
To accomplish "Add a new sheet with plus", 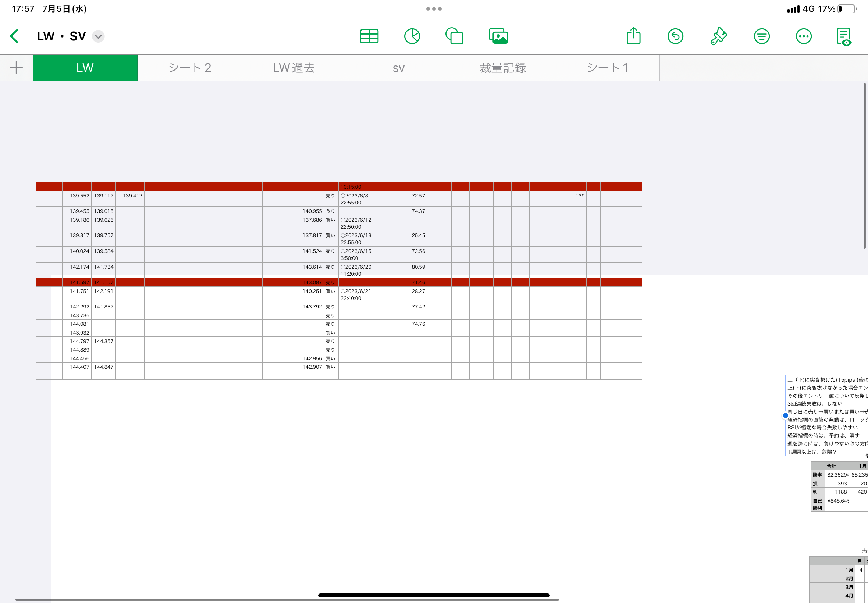I will click(x=16, y=68).
